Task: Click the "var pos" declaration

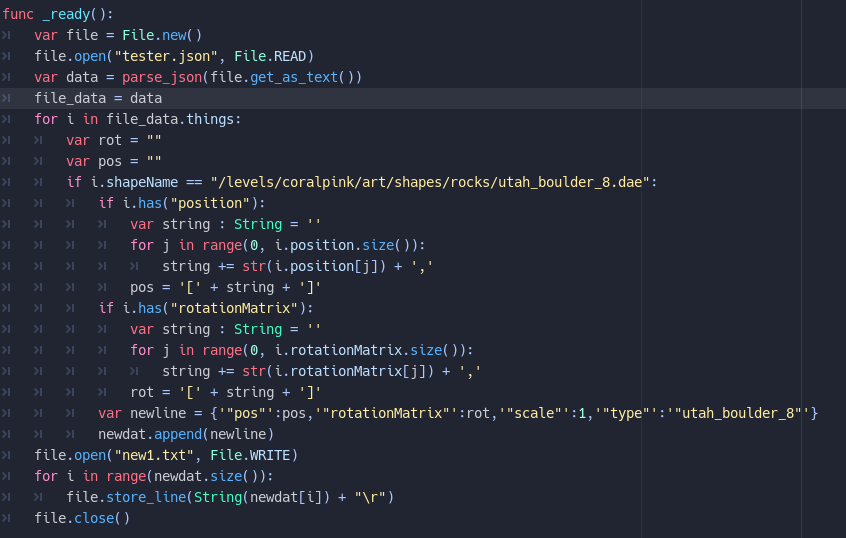Action: 114,161
